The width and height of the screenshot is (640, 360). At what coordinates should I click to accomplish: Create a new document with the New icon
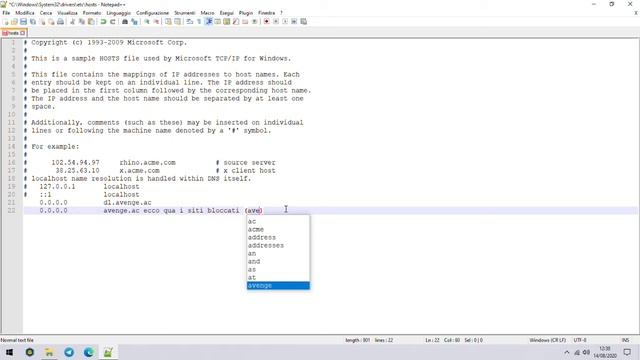click(x=5, y=22)
